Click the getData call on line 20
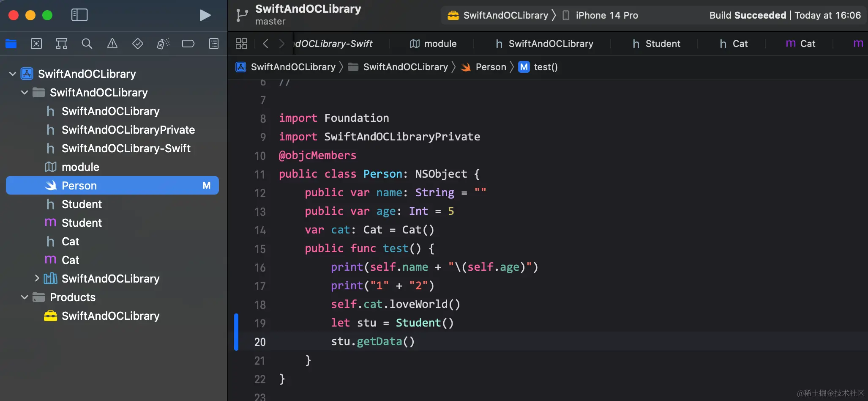This screenshot has height=401, width=868. coord(379,341)
